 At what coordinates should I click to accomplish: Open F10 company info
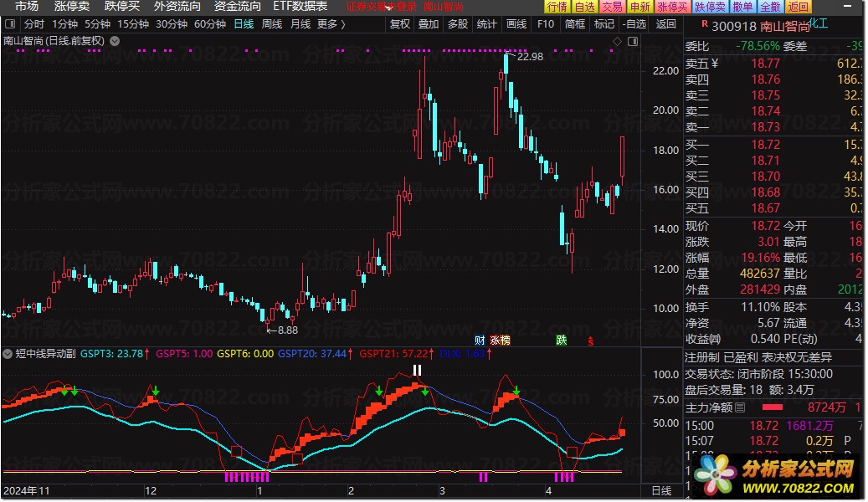point(545,24)
